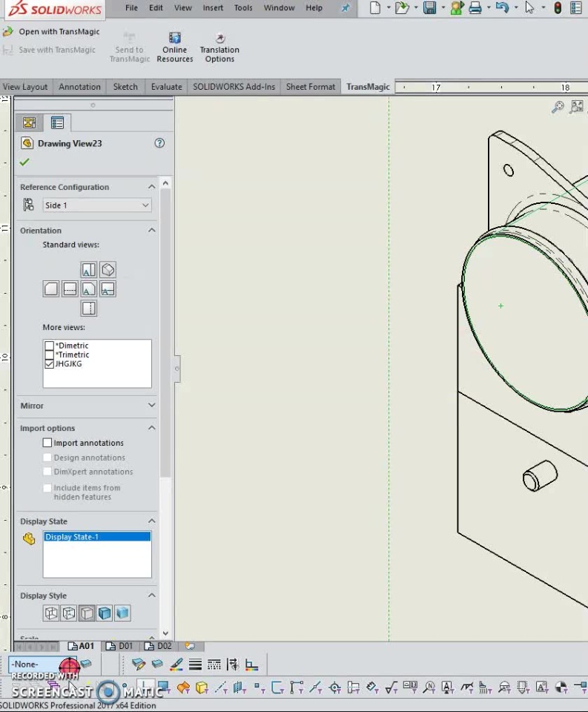The width and height of the screenshot is (588, 712).
Task: Click the Rebuild traffic light icon
Action: 558,7
